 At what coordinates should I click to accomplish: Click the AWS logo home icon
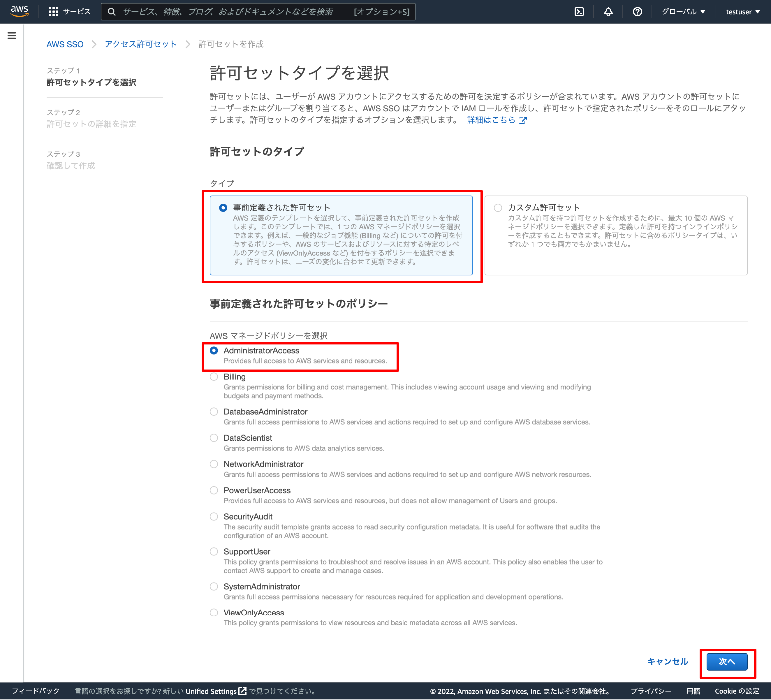20,11
